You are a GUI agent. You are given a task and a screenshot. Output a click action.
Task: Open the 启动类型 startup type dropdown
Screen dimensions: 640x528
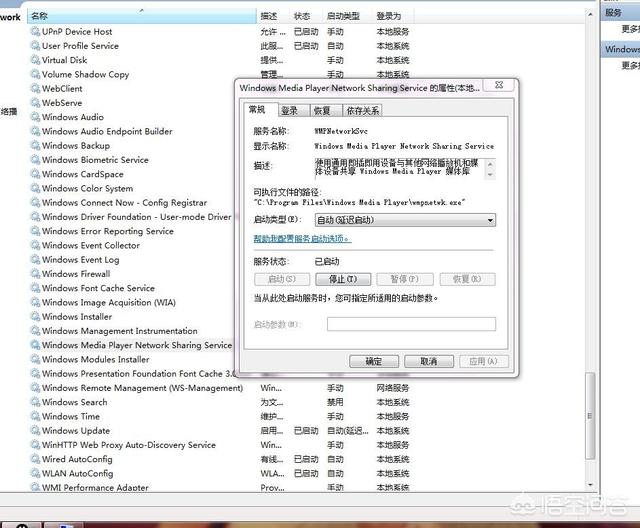(x=404, y=220)
